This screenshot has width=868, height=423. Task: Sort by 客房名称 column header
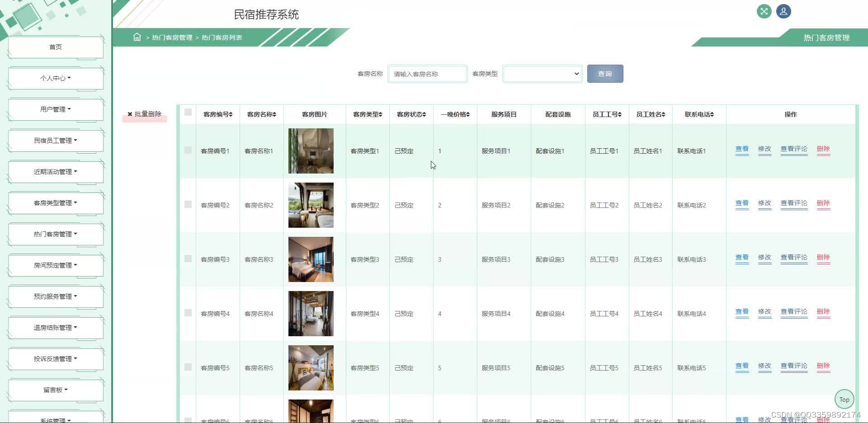click(262, 114)
